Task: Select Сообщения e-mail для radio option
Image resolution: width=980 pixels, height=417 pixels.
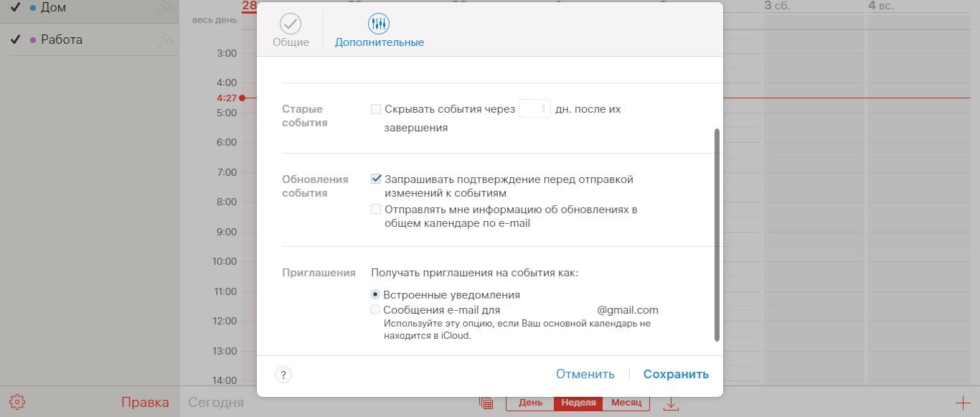Action: (375, 310)
